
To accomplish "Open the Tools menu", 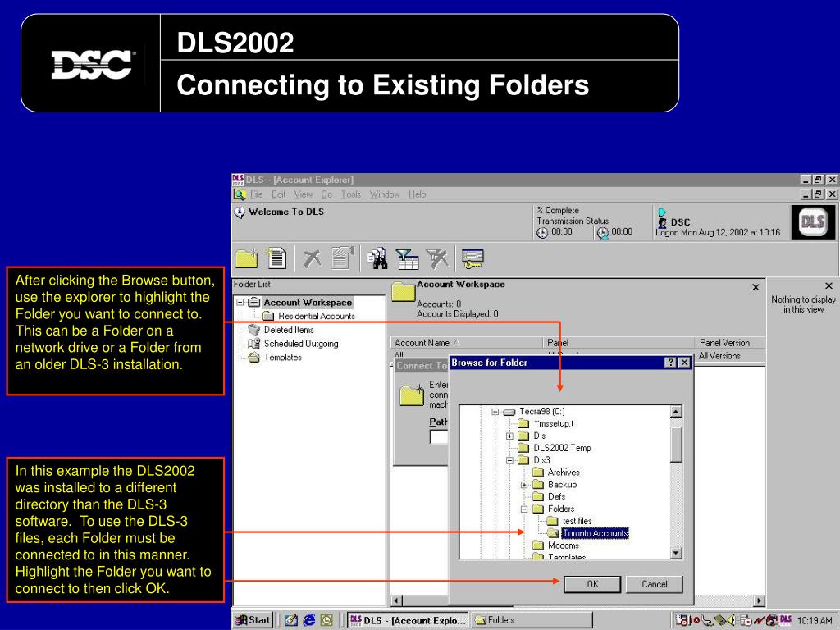I will [351, 194].
